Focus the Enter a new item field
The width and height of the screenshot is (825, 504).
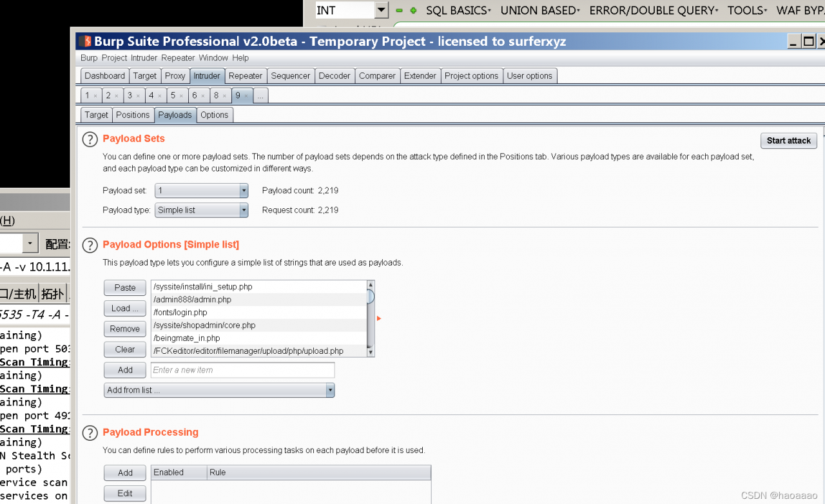click(x=243, y=370)
